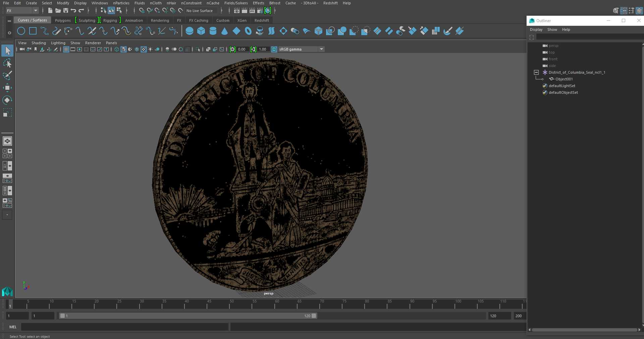Toggle the viewport film gate
The height and width of the screenshot is (339, 644).
tap(73, 49)
